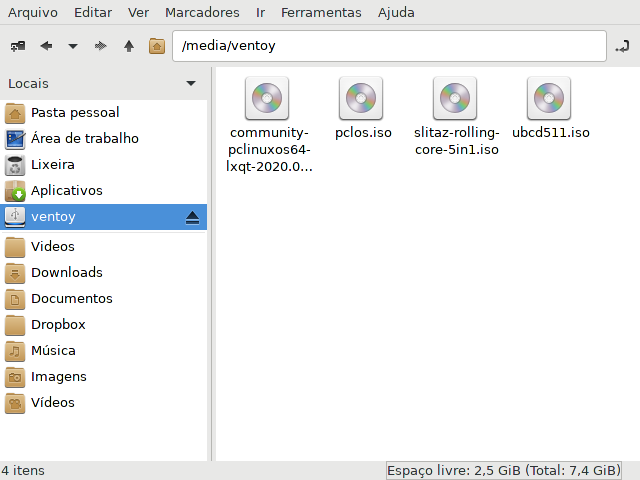Open the Ir menu
This screenshot has height=480, width=640.
click(260, 13)
